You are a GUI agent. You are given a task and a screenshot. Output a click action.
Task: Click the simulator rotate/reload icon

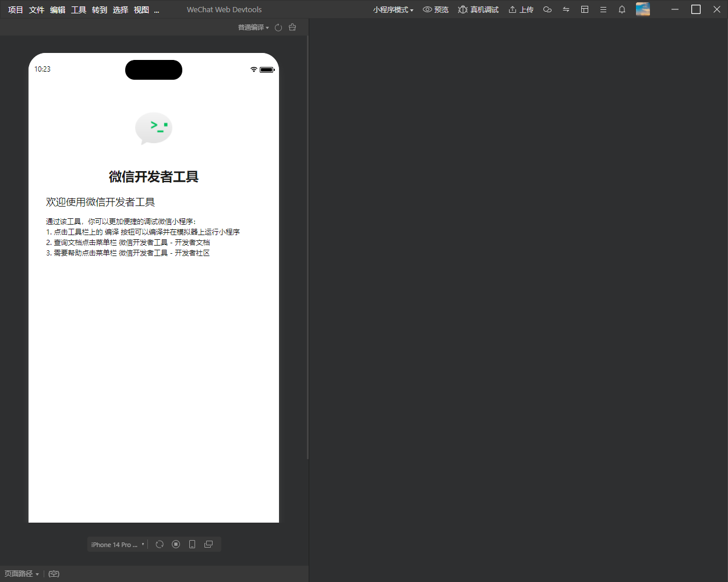pos(160,544)
